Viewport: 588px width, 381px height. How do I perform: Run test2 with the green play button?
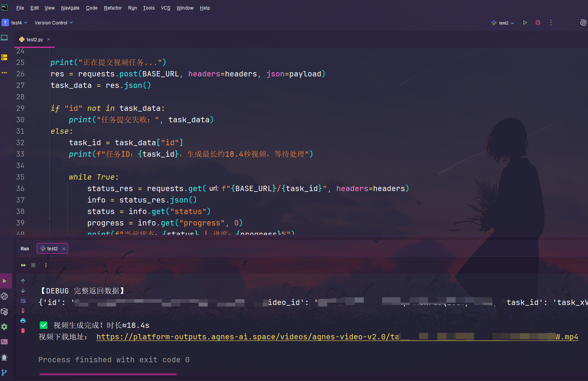click(x=525, y=23)
